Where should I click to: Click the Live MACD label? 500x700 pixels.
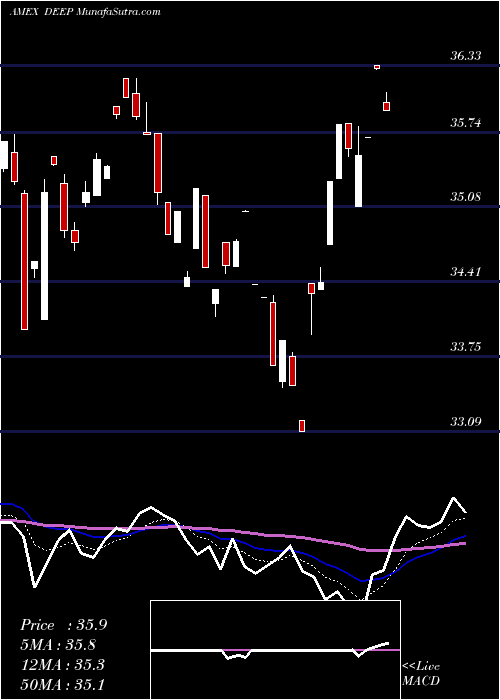[421, 673]
